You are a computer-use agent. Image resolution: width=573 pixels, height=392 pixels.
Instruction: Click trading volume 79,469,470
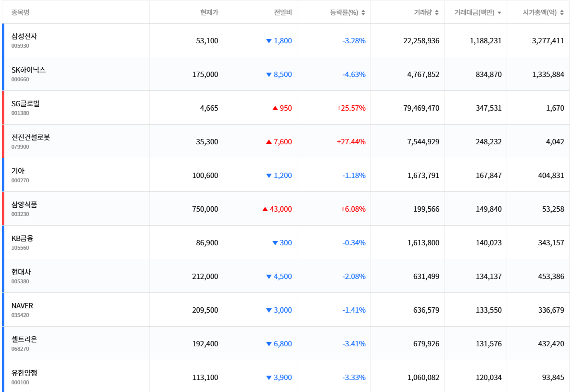pos(421,108)
